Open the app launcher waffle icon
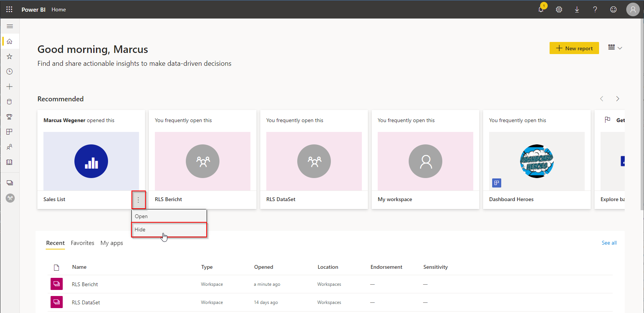The image size is (644, 313). [x=9, y=9]
